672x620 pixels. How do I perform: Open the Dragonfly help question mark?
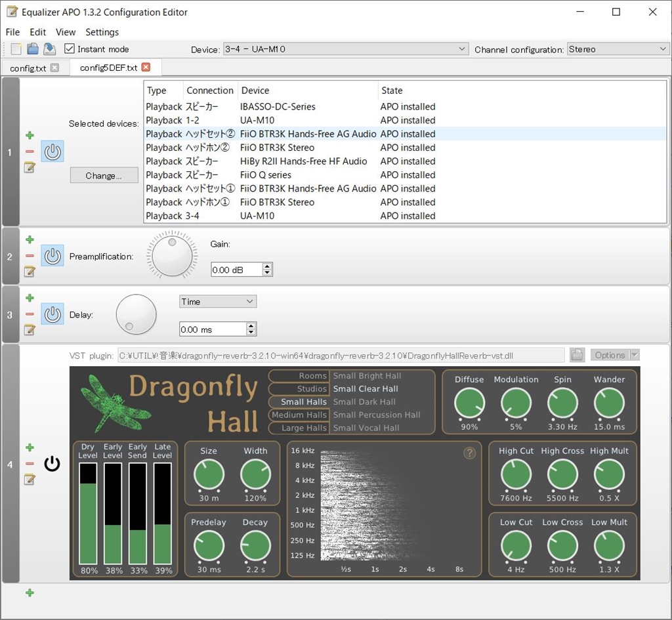[x=470, y=453]
